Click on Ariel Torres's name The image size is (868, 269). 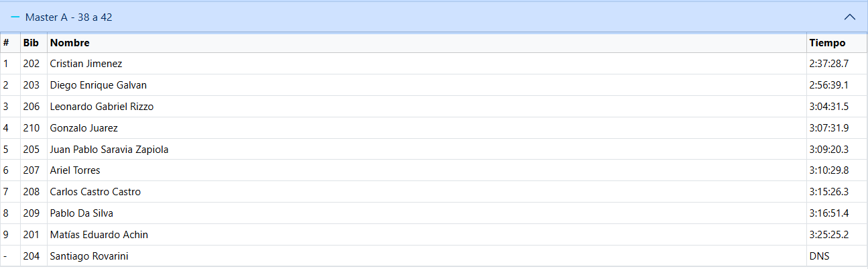tap(75, 171)
